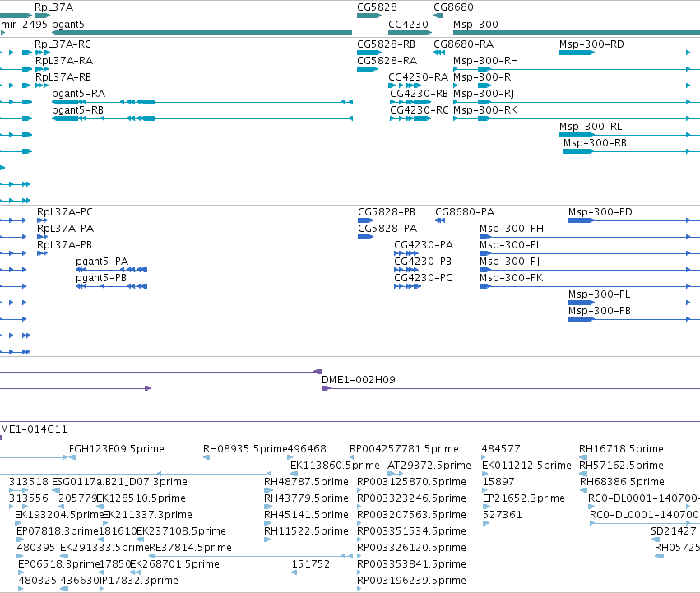Click the EP21652.3prime EST label
This screenshot has width=700, height=593.
coord(524,498)
